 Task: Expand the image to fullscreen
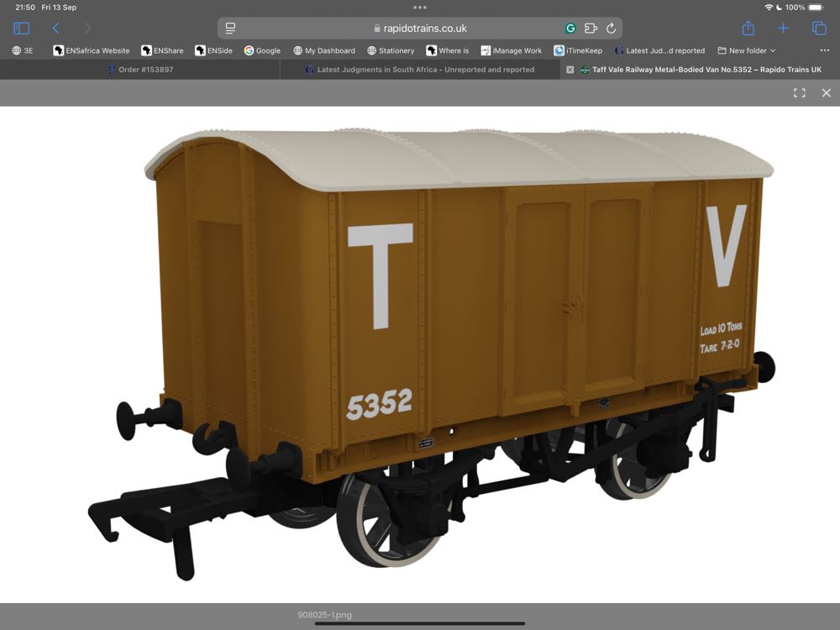(x=800, y=93)
